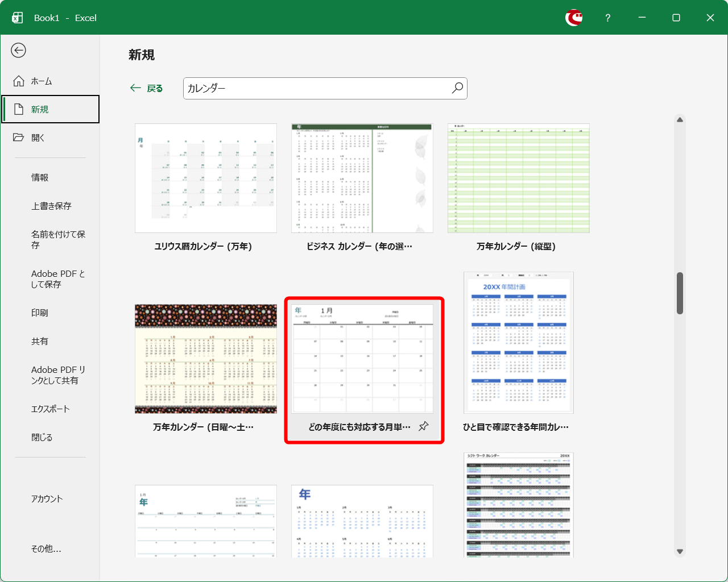Open Help via the ? icon
This screenshot has width=728, height=582.
(x=607, y=18)
